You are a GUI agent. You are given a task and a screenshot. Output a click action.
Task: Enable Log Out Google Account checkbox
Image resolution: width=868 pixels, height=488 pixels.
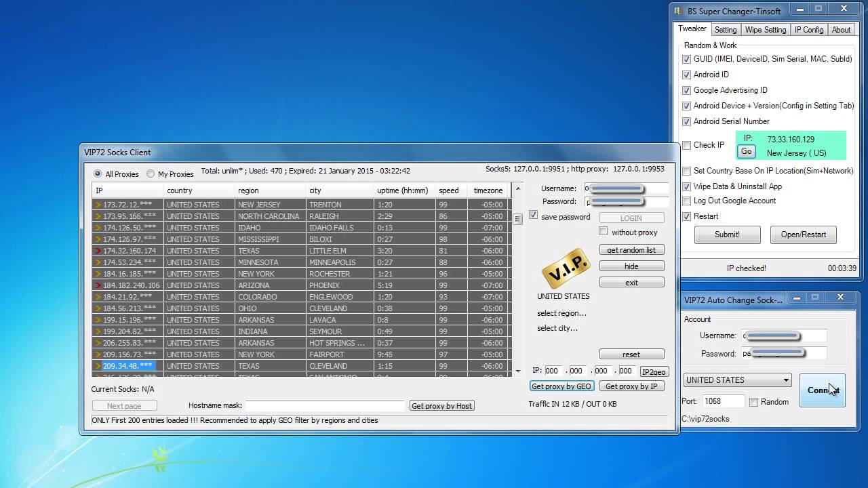click(687, 201)
